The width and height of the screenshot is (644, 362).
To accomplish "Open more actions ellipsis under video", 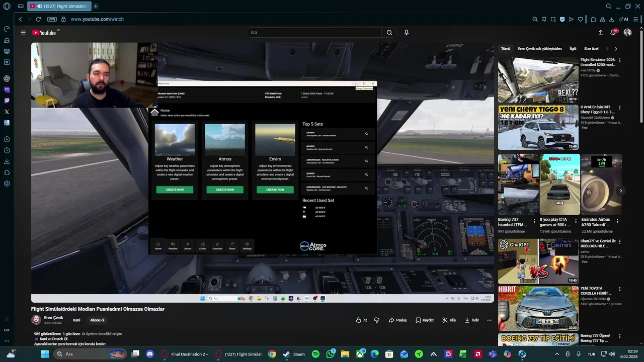I will click(x=489, y=320).
